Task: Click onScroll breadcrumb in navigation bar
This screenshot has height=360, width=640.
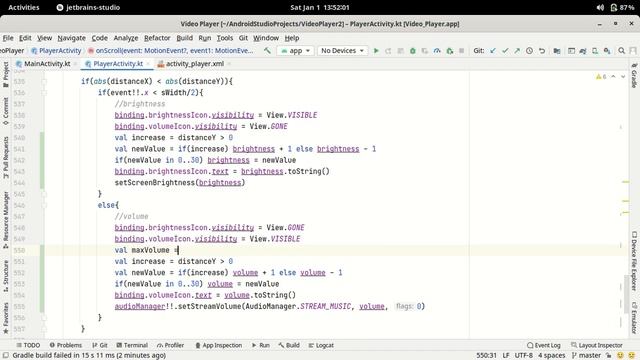Action: point(171,51)
